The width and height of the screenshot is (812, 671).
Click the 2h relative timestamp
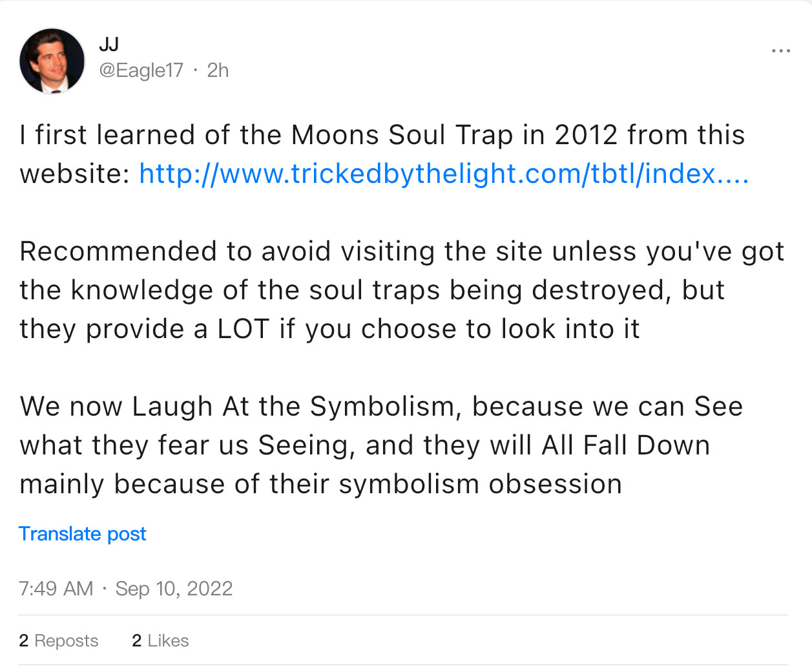pyautogui.click(x=218, y=70)
